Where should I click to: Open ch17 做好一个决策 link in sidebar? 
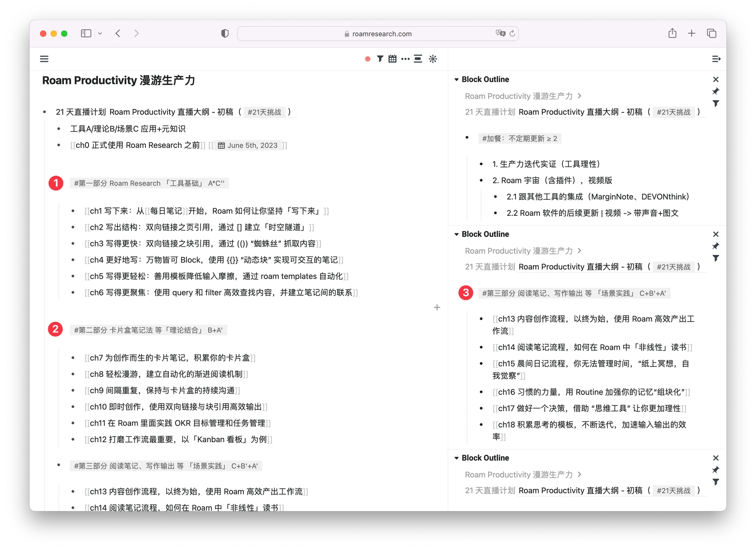tap(590, 409)
